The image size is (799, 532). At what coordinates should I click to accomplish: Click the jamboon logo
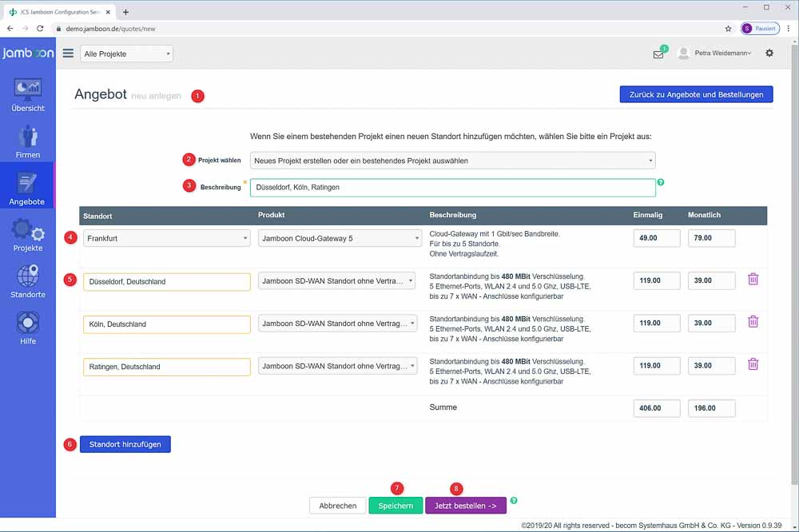tap(27, 53)
